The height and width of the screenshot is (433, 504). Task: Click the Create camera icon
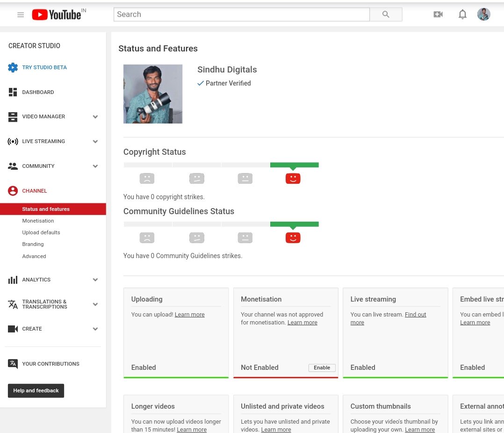tap(13, 329)
